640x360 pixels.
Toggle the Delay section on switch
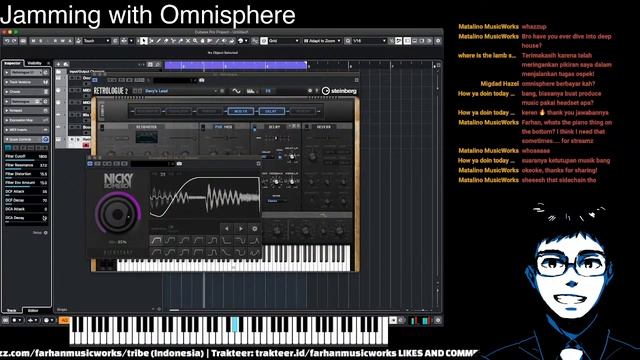[254, 127]
